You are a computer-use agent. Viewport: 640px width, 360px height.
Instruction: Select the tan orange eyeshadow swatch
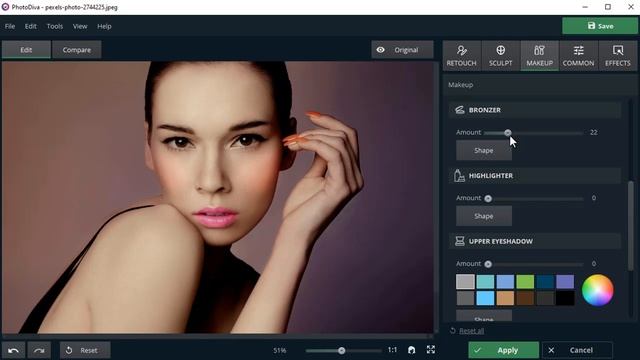(x=505, y=298)
